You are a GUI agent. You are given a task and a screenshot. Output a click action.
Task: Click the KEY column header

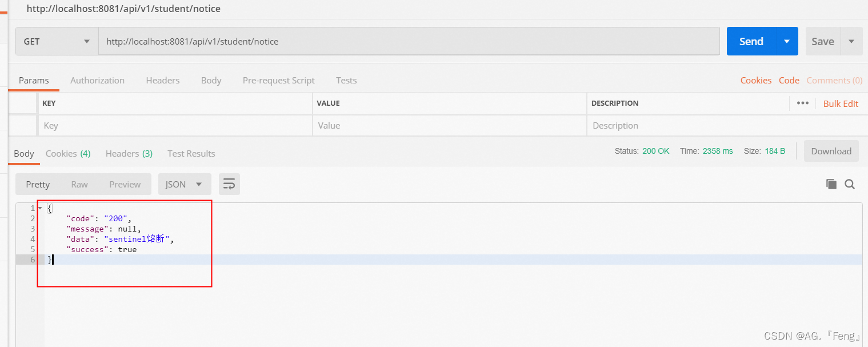coord(49,103)
